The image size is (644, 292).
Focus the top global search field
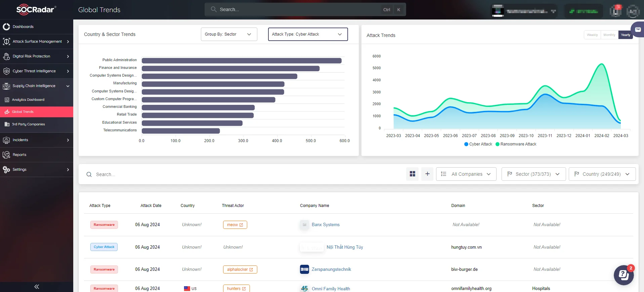[x=305, y=9]
